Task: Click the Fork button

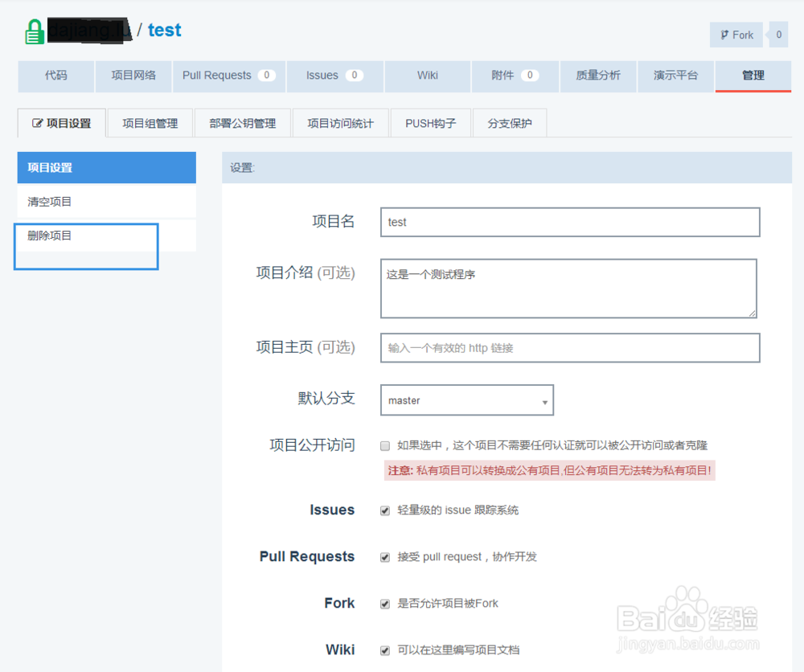Action: click(x=736, y=35)
